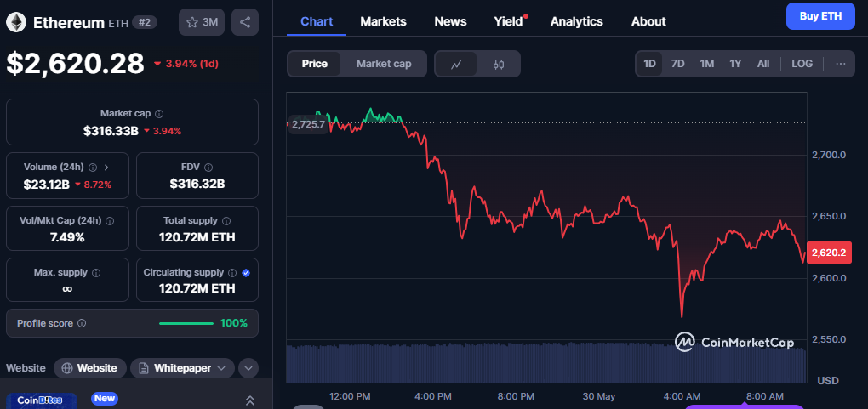The image size is (868, 409).
Task: Toggle chart to Price view
Action: [x=314, y=64]
